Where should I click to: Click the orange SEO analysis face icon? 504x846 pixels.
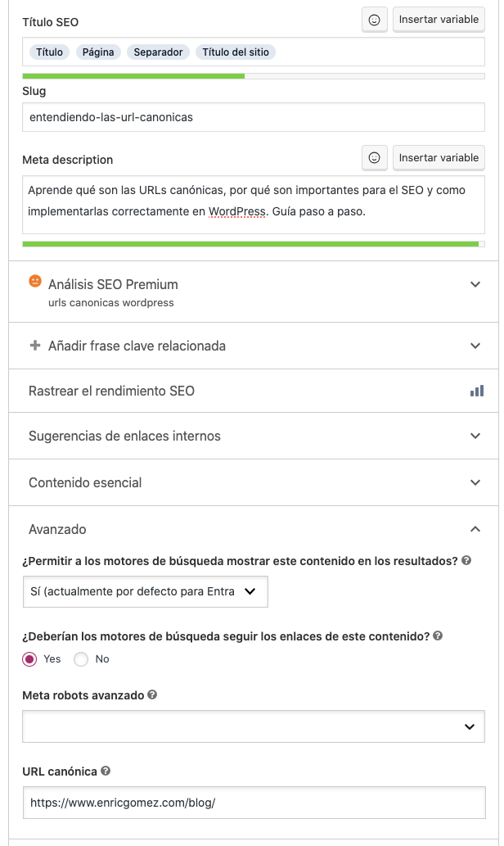(x=35, y=281)
